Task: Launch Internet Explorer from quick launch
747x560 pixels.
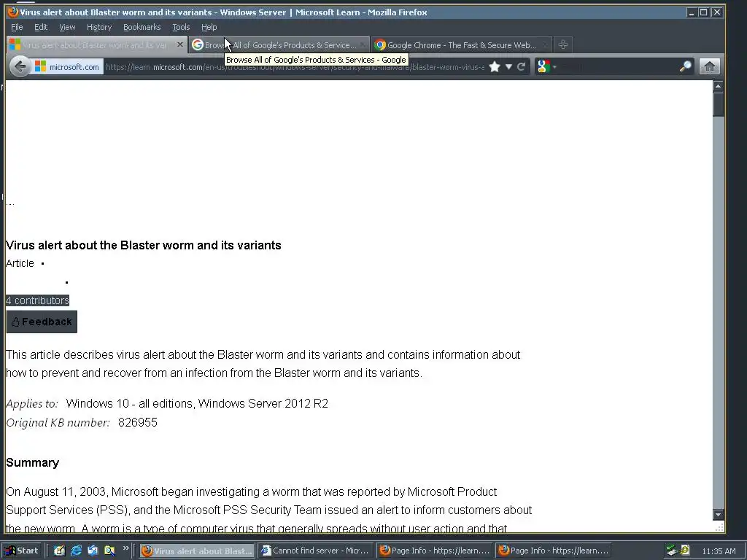Action: (76, 551)
